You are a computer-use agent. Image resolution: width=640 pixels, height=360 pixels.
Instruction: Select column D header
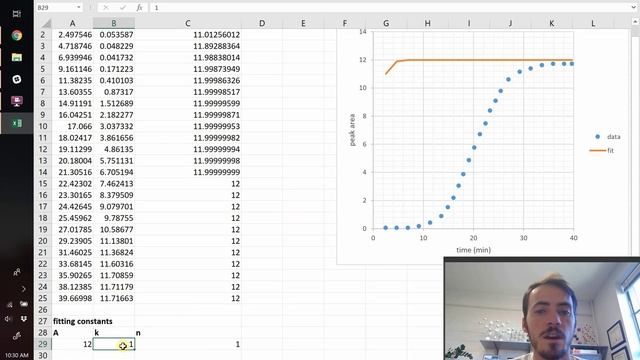point(262,23)
